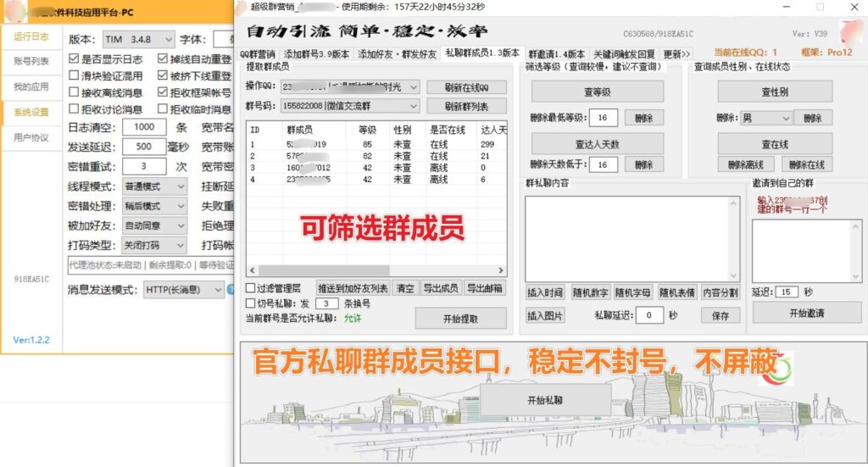Image resolution: width=868 pixels, height=467 pixels.
Task: Enable 滑块验证混用 checkbox
Action: coord(74,75)
